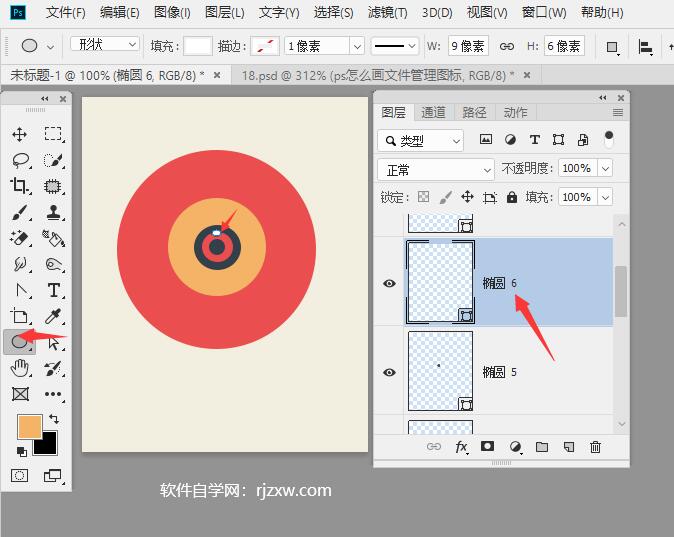Select the Path Selection arrow tool
This screenshot has width=674, height=537.
pos(53,343)
